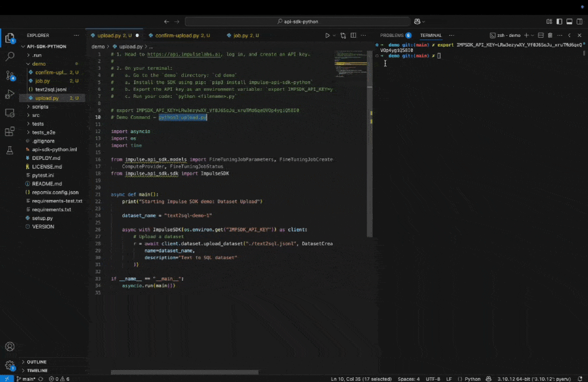Collapse the demo folder
Screen dimensions: 588x382
pyautogui.click(x=39, y=64)
